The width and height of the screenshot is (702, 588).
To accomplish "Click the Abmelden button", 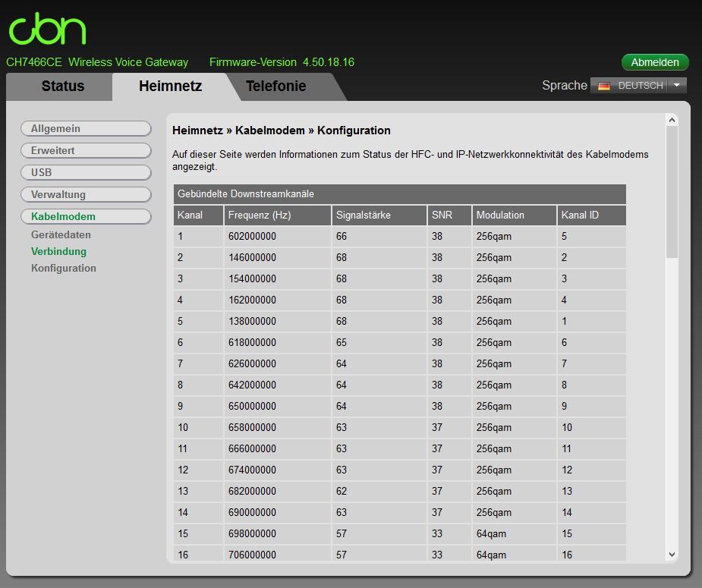I will [654, 62].
